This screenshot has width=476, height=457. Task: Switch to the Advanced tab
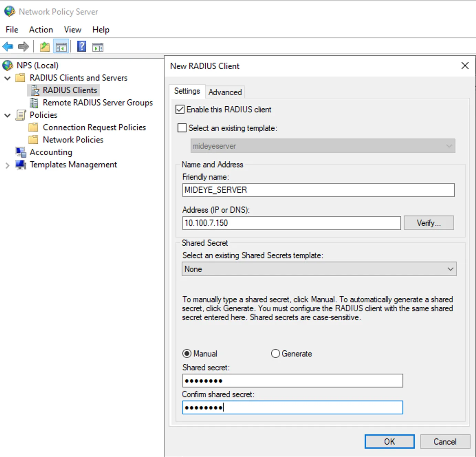(x=225, y=92)
